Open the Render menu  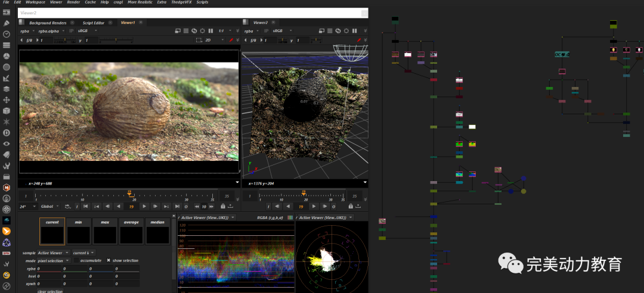pyautogui.click(x=73, y=2)
